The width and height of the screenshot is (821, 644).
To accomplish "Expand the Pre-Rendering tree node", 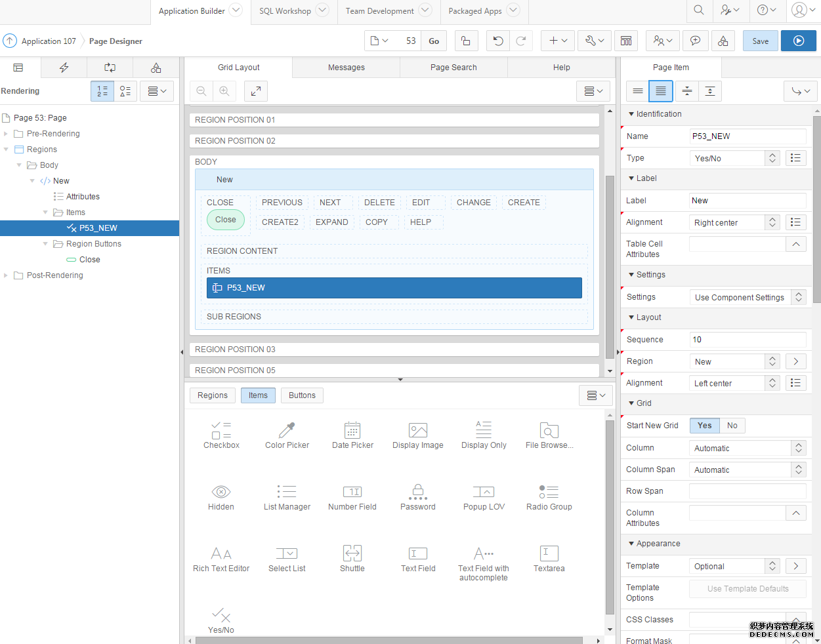I will coord(6,134).
